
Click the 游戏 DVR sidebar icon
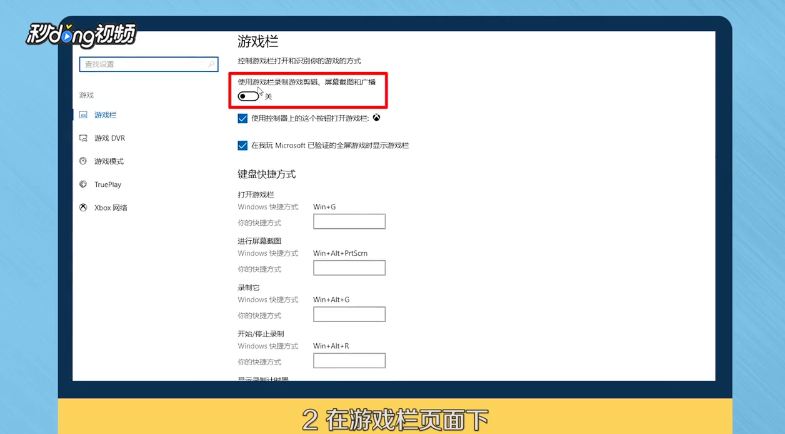point(83,138)
